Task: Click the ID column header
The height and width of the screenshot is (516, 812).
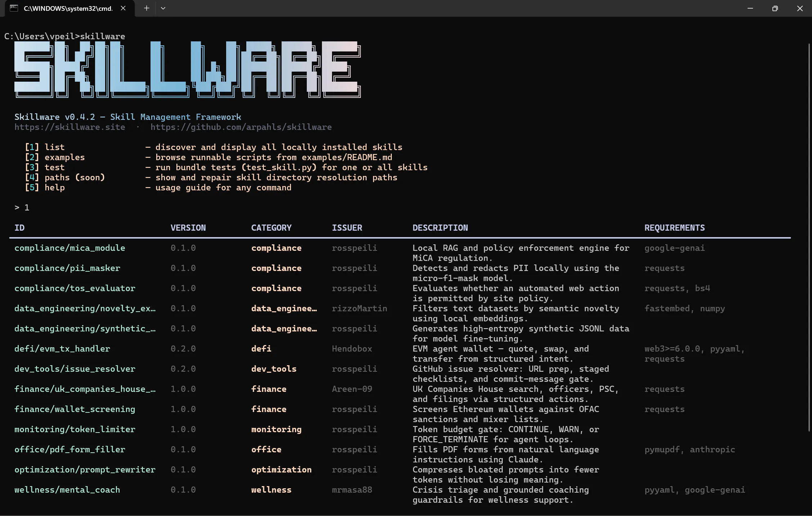Action: [19, 228]
